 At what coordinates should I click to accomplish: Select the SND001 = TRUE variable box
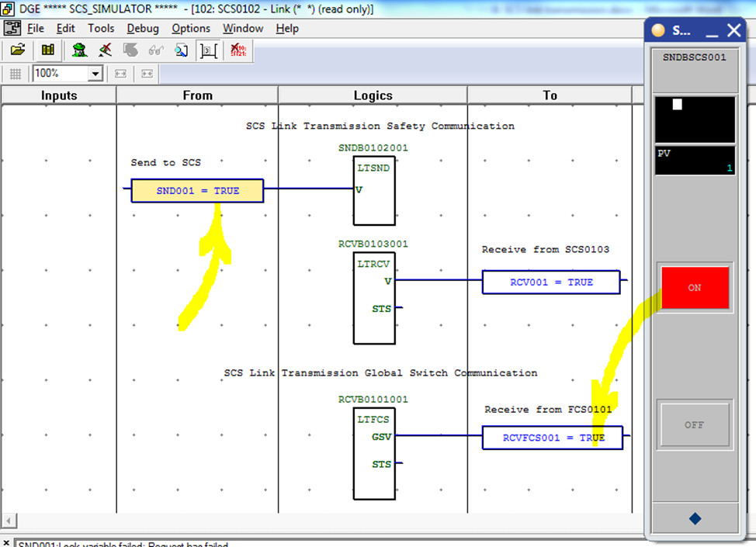(197, 191)
